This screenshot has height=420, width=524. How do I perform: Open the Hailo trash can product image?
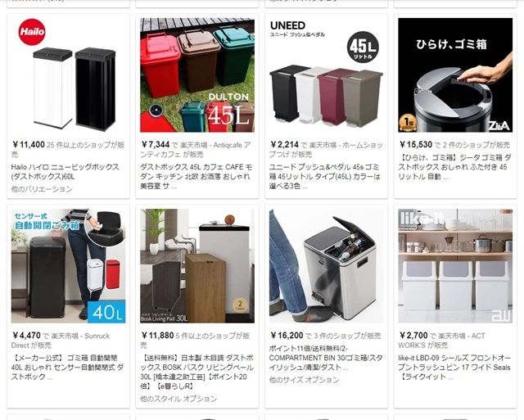click(68, 75)
